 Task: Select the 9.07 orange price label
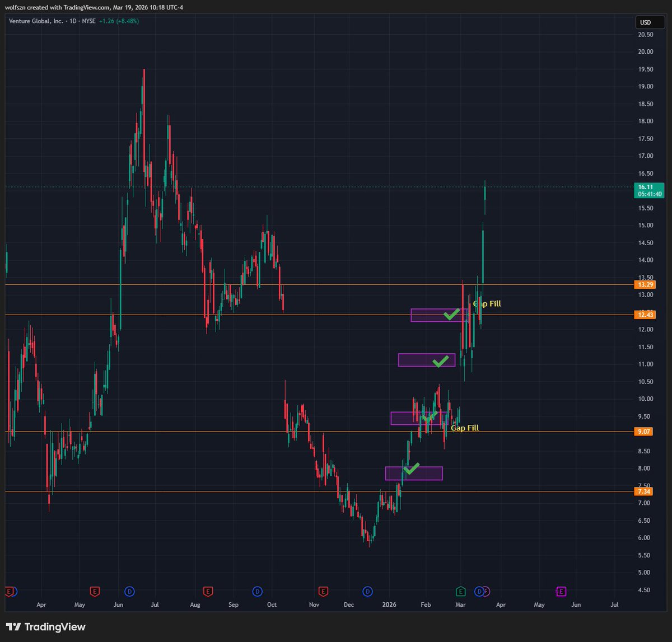pyautogui.click(x=644, y=432)
